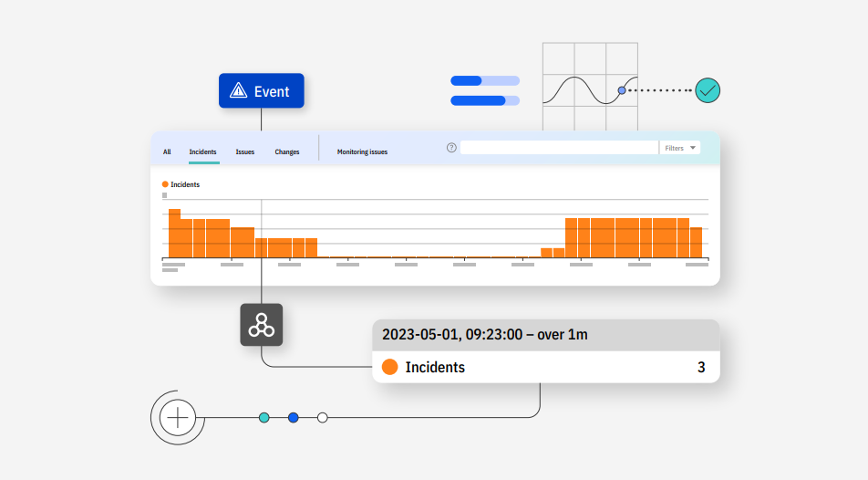Open the Filters dropdown

point(679,148)
